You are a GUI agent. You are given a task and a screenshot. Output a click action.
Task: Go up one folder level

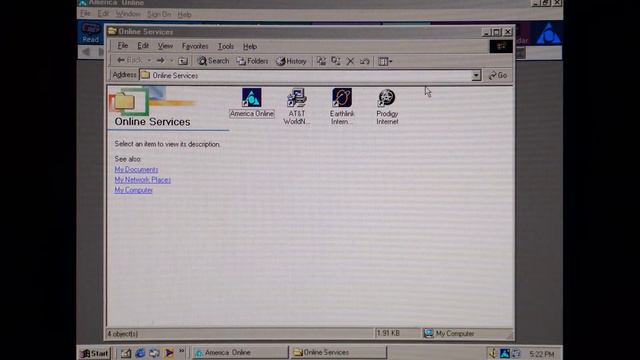pyautogui.click(x=183, y=61)
